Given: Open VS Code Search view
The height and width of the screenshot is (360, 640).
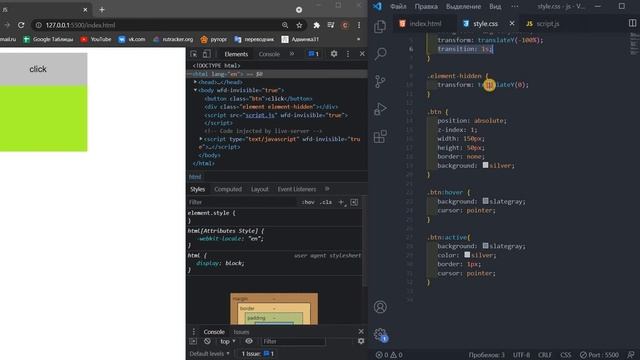Looking at the screenshot, I should click(380, 53).
